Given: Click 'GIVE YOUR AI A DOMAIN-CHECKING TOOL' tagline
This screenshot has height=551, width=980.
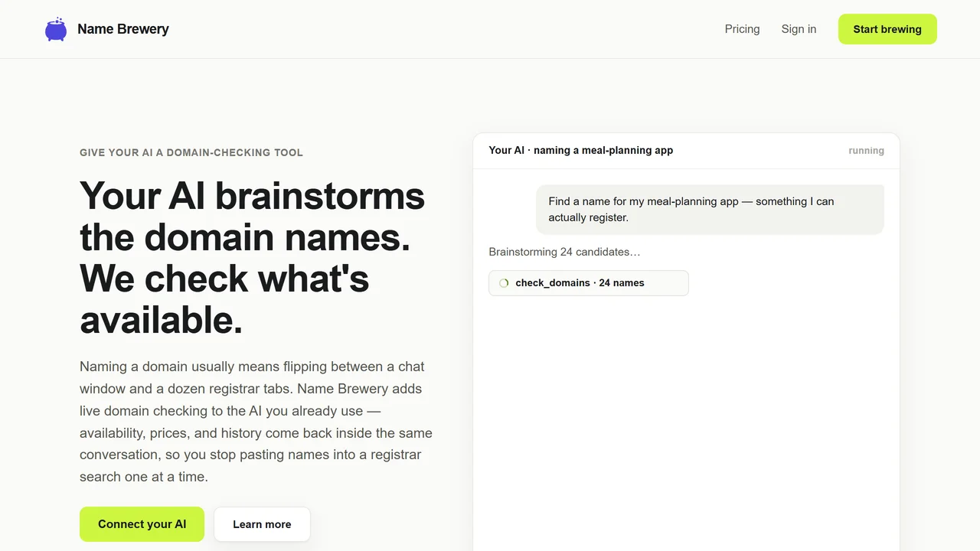Looking at the screenshot, I should pyautogui.click(x=191, y=152).
